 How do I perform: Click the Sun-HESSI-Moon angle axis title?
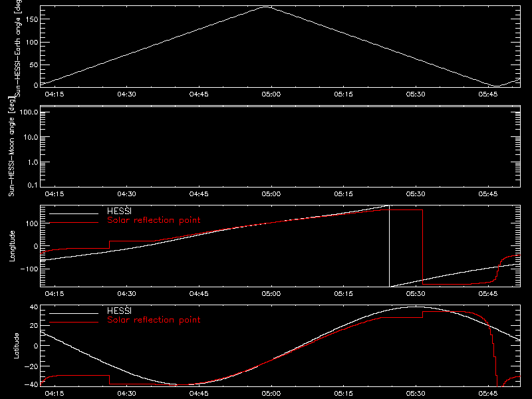tap(11, 146)
